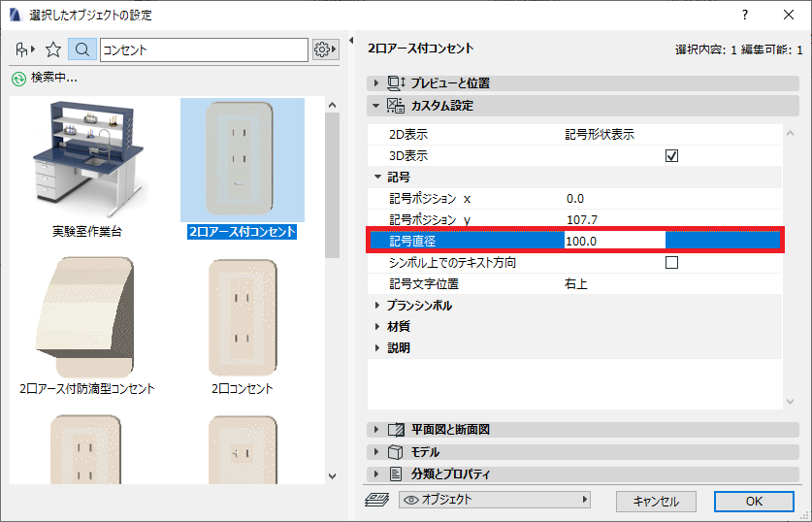Edit the 記号直径 value 100.0
Screen dimensions: 812x522
tap(615, 241)
